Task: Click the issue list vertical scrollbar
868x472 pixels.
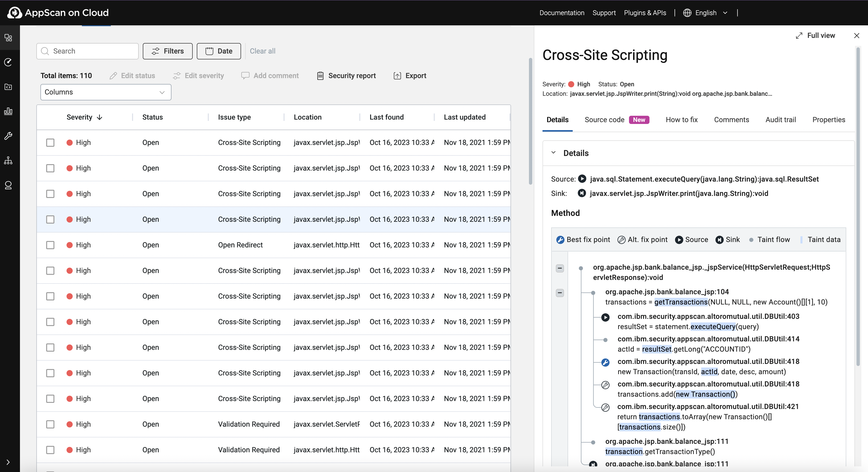Action: (530, 121)
